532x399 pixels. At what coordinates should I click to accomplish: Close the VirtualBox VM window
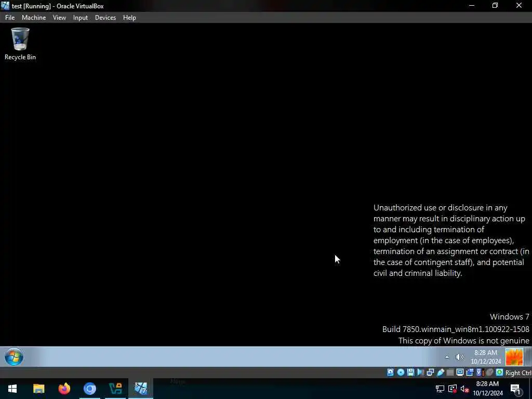pos(519,5)
